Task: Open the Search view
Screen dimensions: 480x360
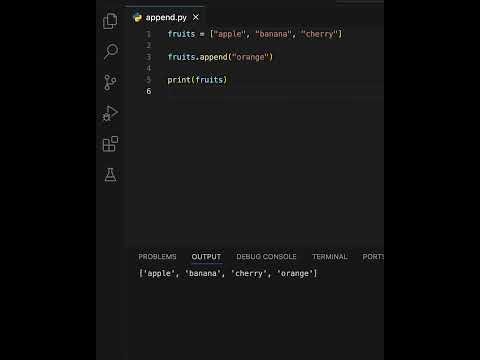Action: pos(111,52)
